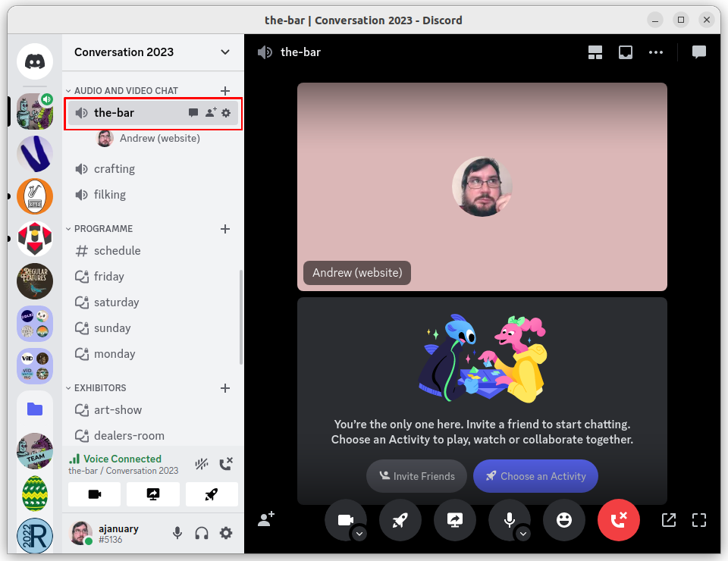
Task: Join the filking voice channel
Action: pyautogui.click(x=153, y=195)
